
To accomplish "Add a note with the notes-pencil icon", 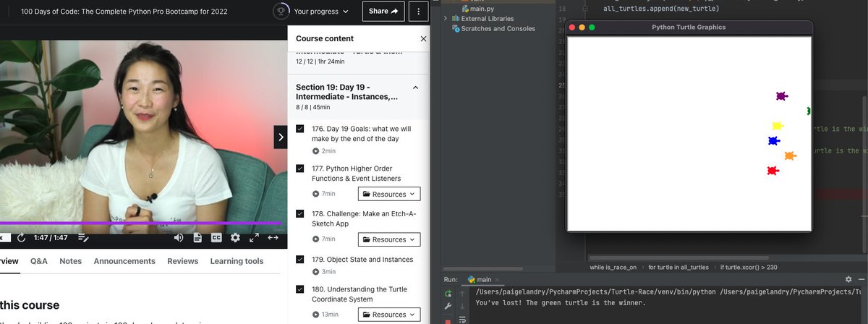I will [83, 237].
